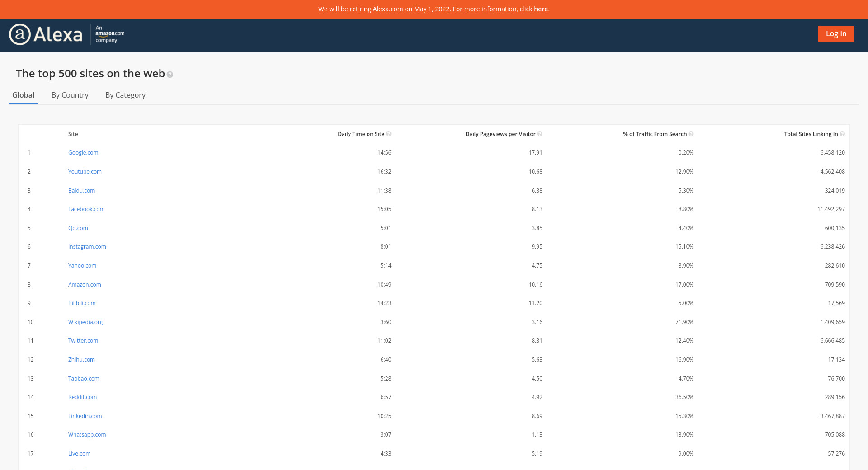The height and width of the screenshot is (470, 868).
Task: Click Twitter.com's linking sites value 6,666,485
Action: click(833, 341)
